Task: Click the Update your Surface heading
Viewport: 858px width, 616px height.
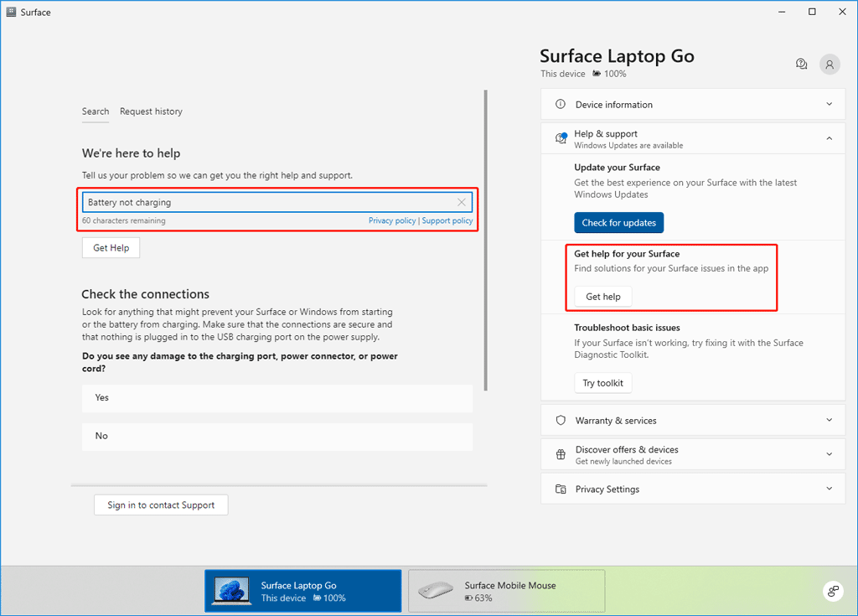Action: click(x=617, y=167)
